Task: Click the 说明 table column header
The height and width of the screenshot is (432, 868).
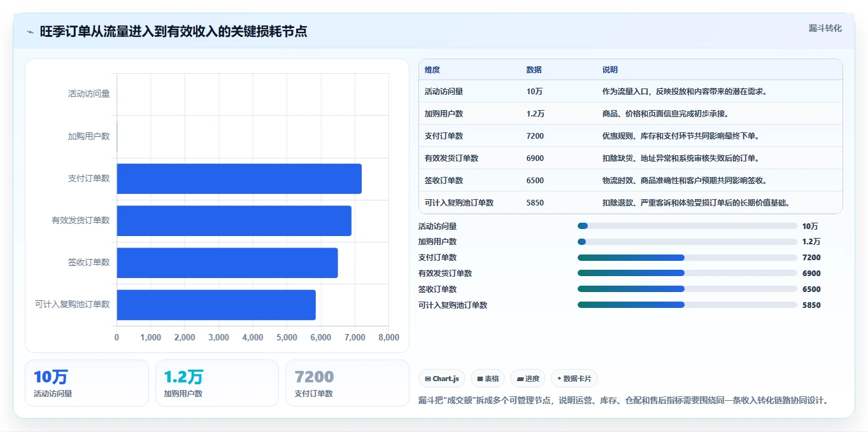Action: pos(610,70)
